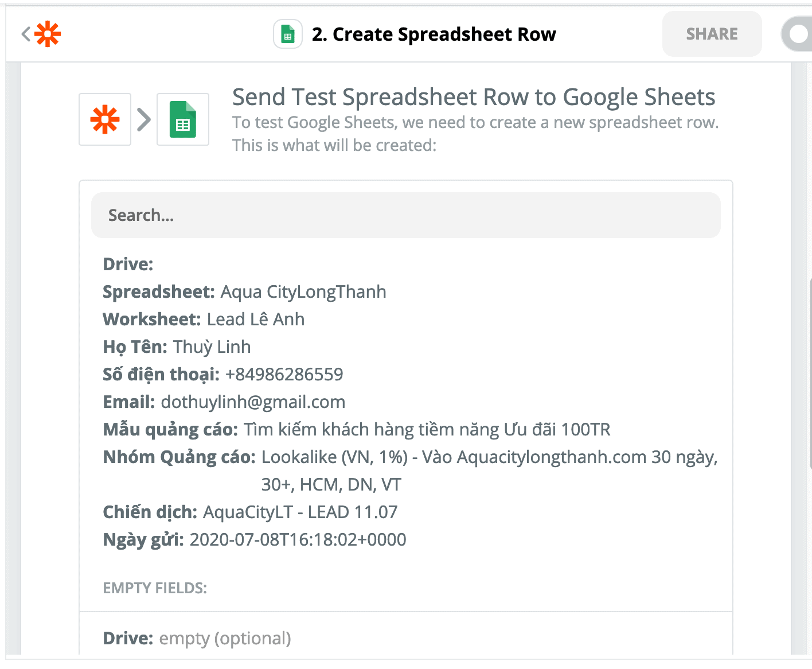This screenshot has height=669, width=812.
Task: Click the SHARE button
Action: 712,34
